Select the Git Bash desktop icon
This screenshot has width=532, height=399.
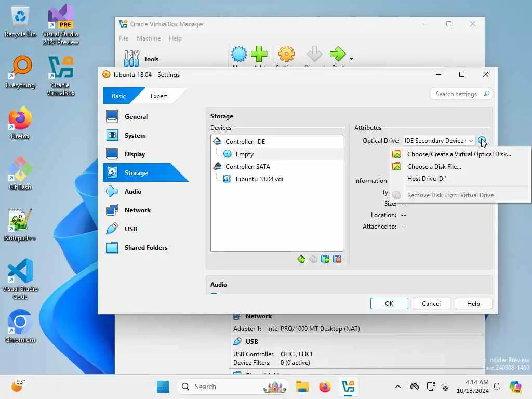point(20,174)
